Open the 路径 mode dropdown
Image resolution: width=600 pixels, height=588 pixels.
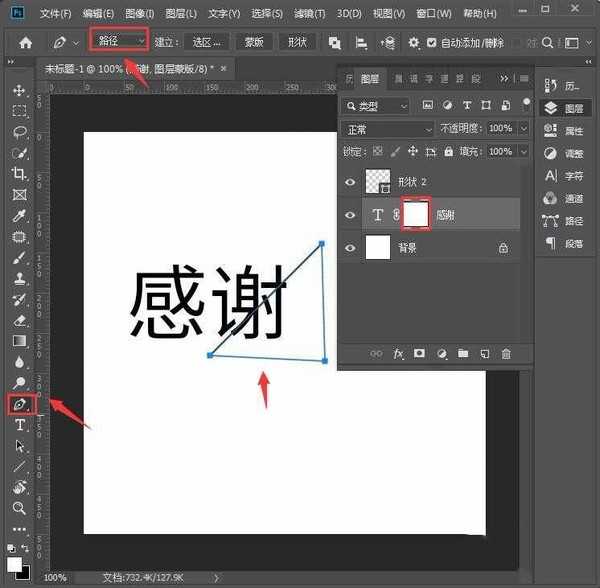point(119,42)
